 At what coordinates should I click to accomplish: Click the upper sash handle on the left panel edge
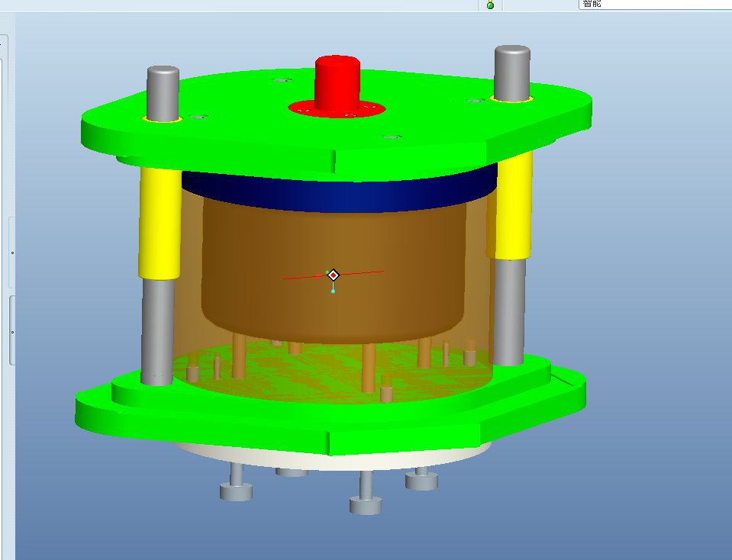[x=12, y=253]
